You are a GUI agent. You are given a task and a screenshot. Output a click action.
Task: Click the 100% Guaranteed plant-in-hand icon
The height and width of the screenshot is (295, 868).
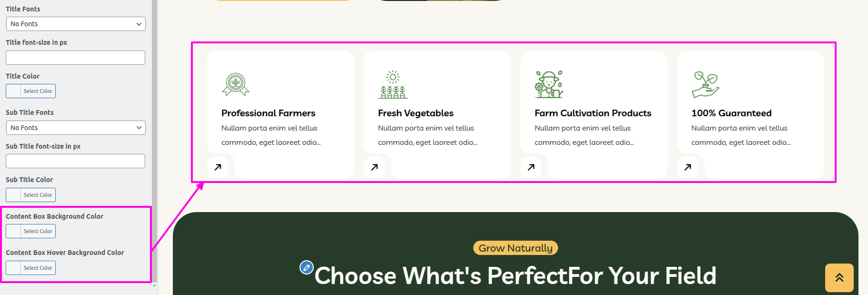coord(706,84)
